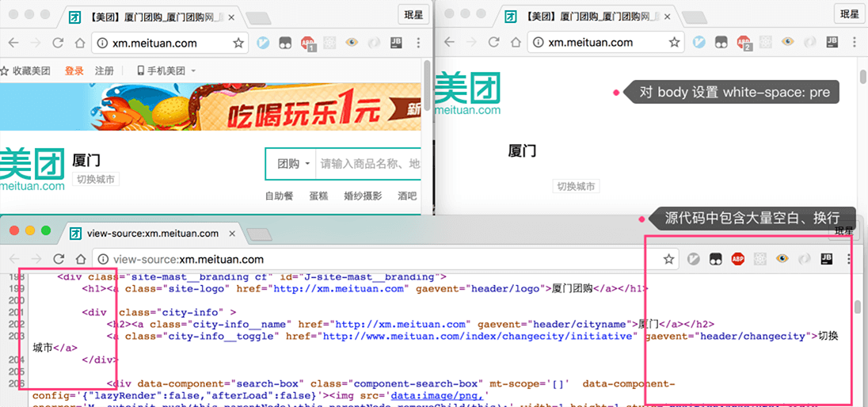Open new tab in view-source window
The width and height of the screenshot is (868, 407).
point(258,234)
